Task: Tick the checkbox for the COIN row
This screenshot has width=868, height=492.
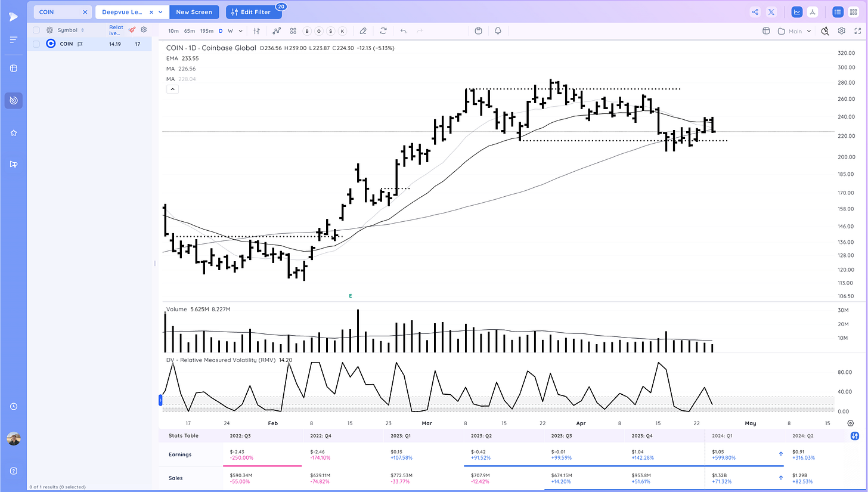Action: point(36,44)
